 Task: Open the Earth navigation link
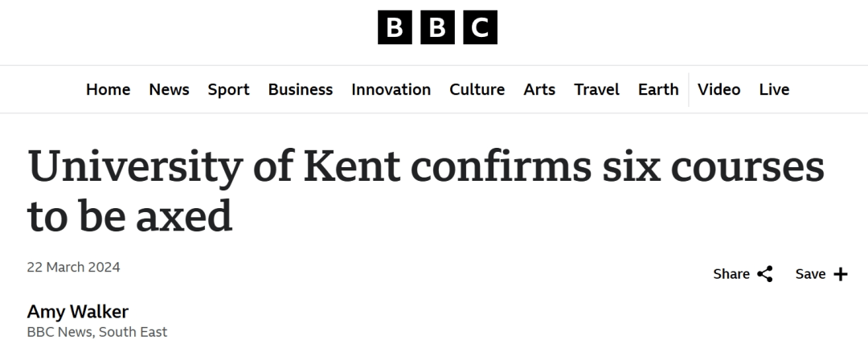coord(658,89)
